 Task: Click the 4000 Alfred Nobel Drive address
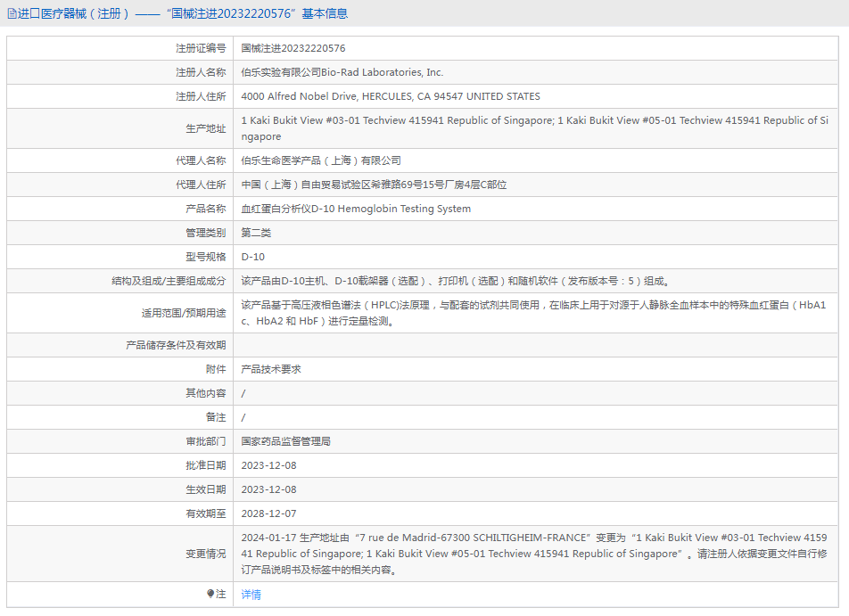pos(391,96)
